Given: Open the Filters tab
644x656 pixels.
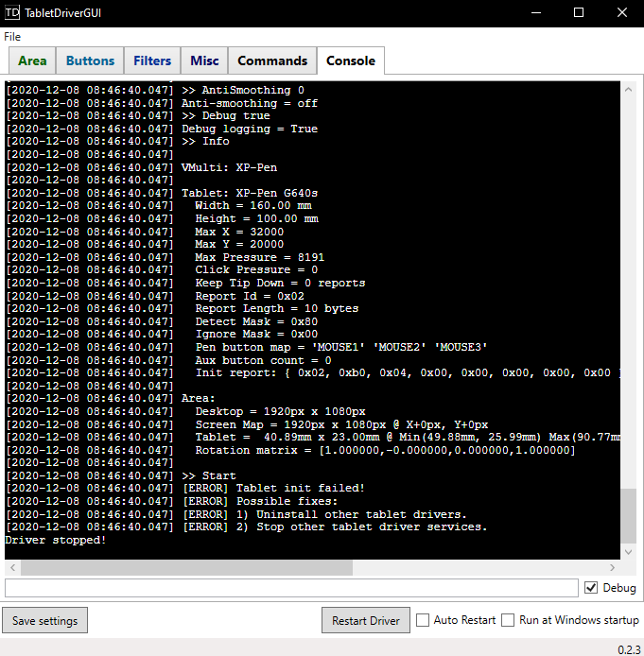Looking at the screenshot, I should tap(152, 60).
